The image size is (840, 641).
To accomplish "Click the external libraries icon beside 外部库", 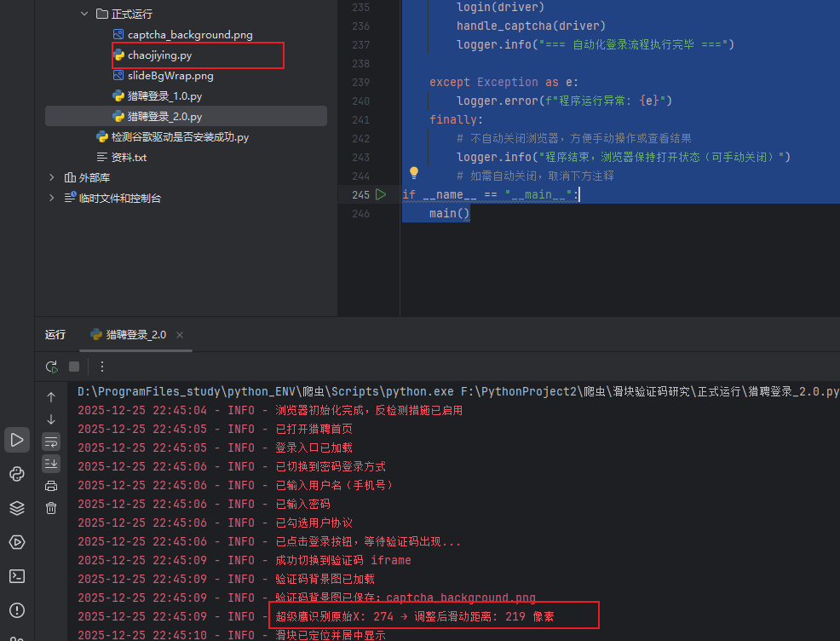I will (x=70, y=177).
